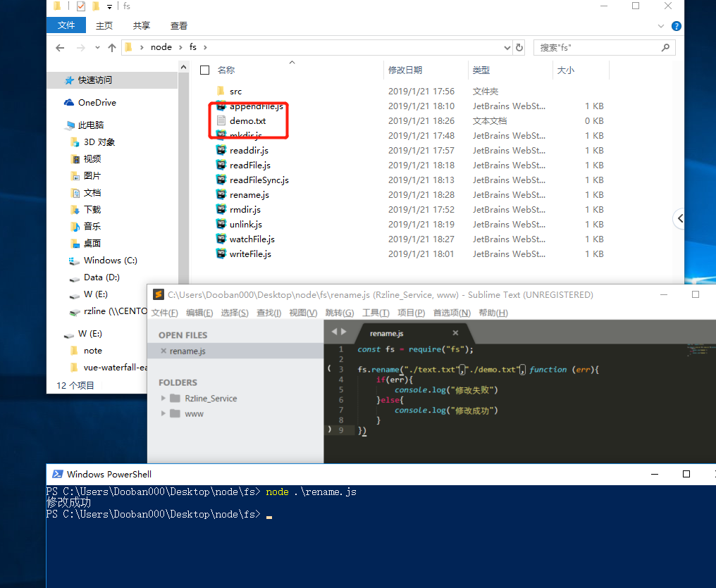Go up one folder level arrow
Screen dimensions: 716x588
tap(112, 47)
